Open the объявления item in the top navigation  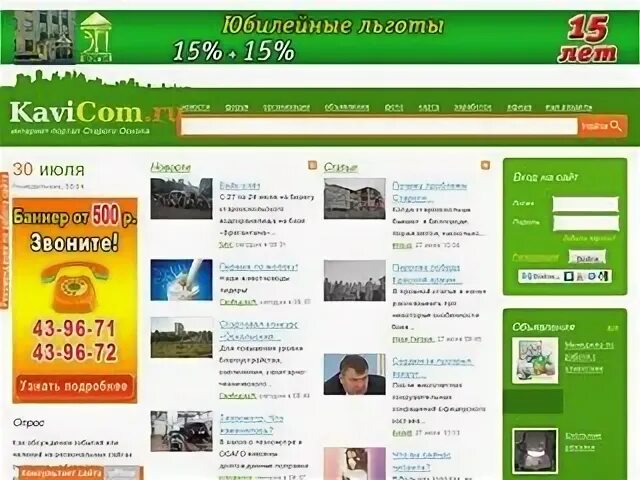coord(347,107)
